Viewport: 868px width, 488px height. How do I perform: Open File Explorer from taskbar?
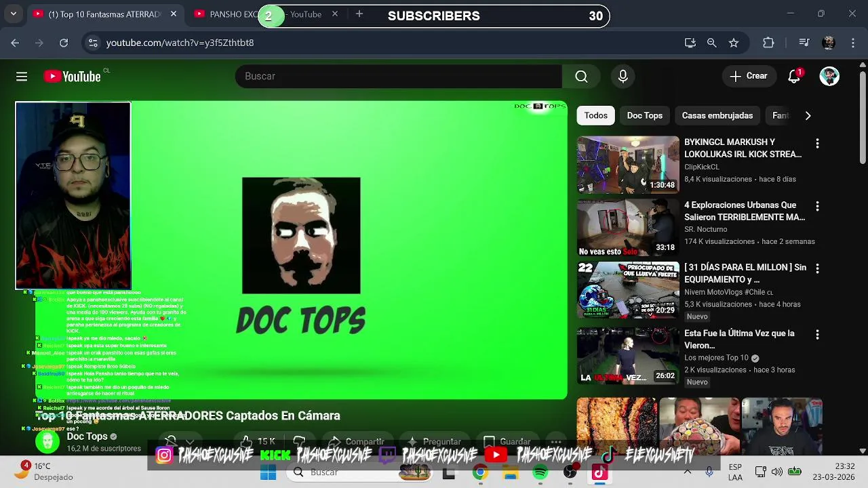point(511,472)
